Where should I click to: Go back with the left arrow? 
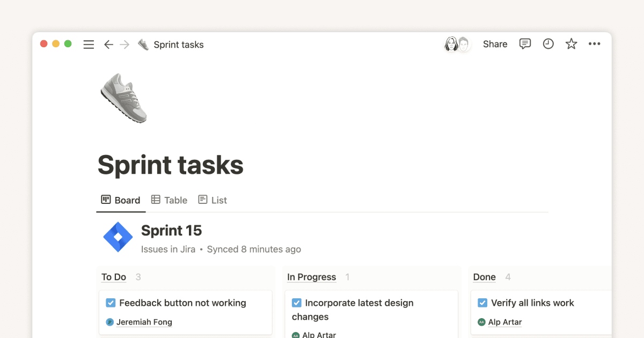[x=108, y=45]
